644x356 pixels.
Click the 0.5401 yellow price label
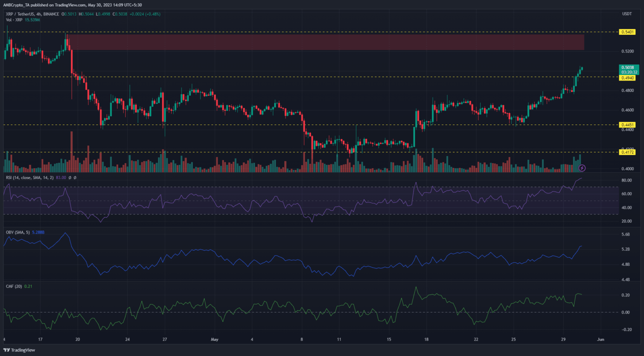coord(627,32)
